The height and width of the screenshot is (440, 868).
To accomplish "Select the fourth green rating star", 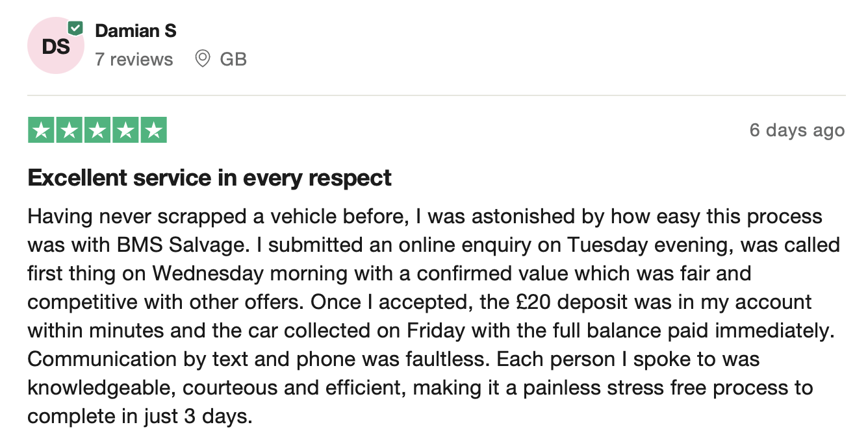I will (x=125, y=130).
